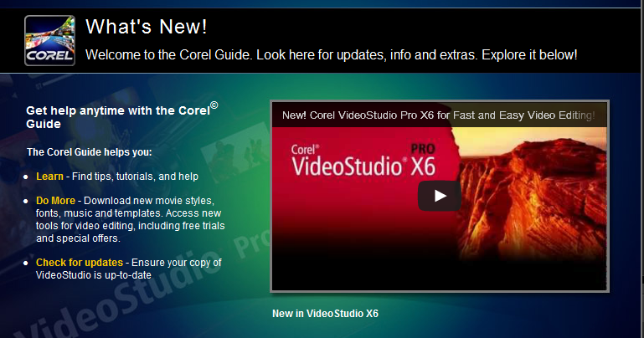Click the What's New! heading

[147, 27]
